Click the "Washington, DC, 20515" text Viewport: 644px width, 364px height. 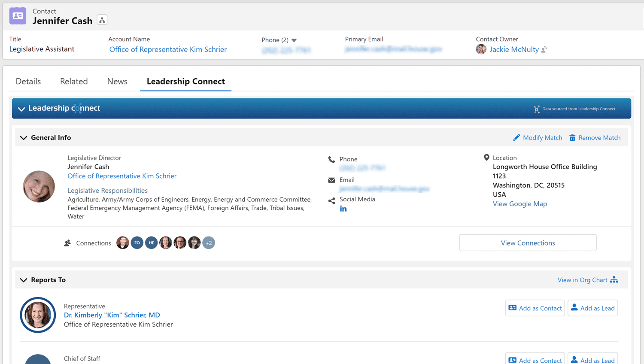(x=529, y=185)
